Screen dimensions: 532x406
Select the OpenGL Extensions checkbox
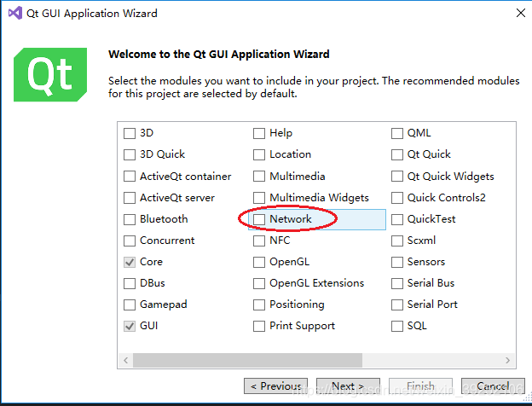pos(259,283)
